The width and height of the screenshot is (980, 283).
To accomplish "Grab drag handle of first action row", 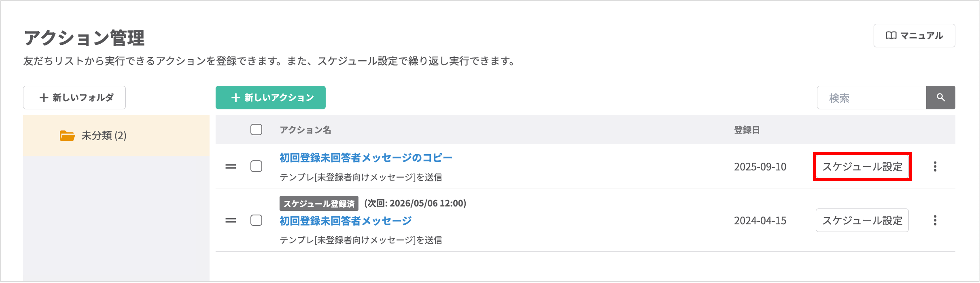I will (230, 166).
